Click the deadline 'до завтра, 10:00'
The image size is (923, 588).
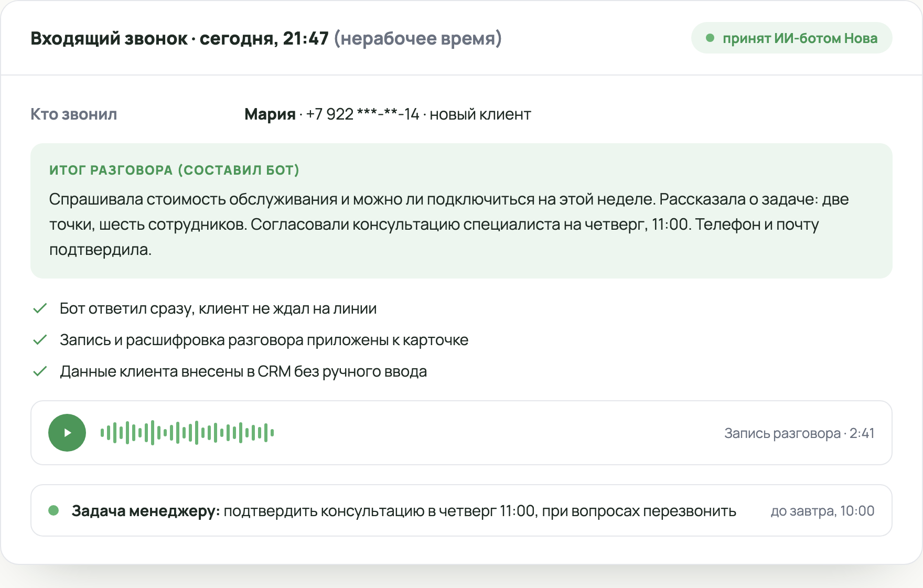tap(822, 511)
